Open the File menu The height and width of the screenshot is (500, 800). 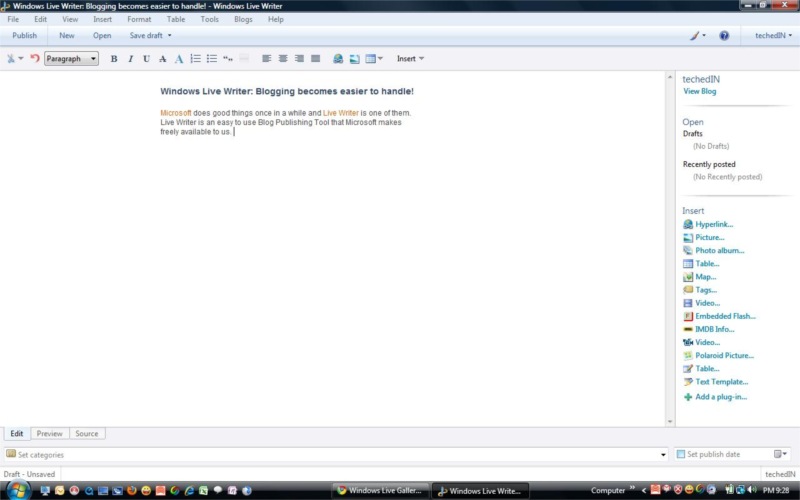pyautogui.click(x=13, y=19)
